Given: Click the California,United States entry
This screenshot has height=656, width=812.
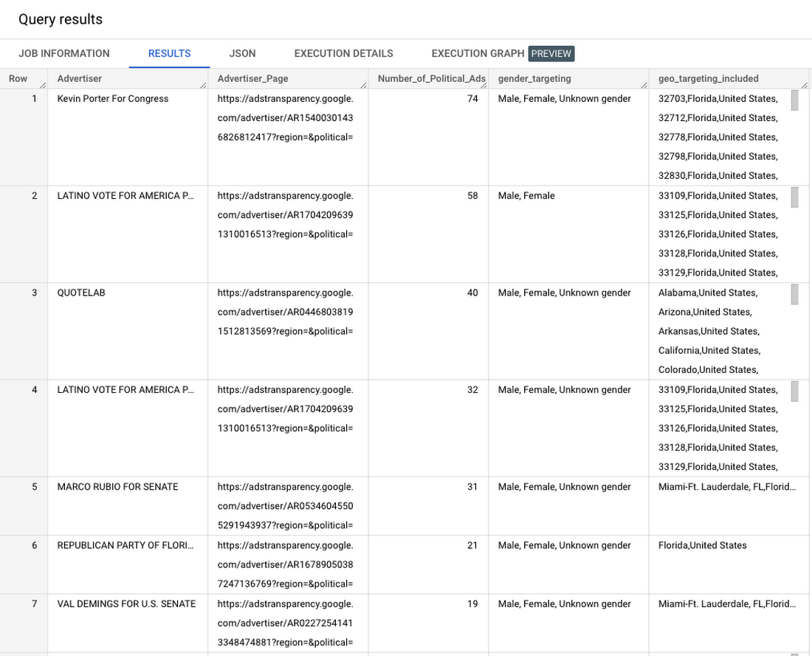Looking at the screenshot, I should (x=709, y=350).
